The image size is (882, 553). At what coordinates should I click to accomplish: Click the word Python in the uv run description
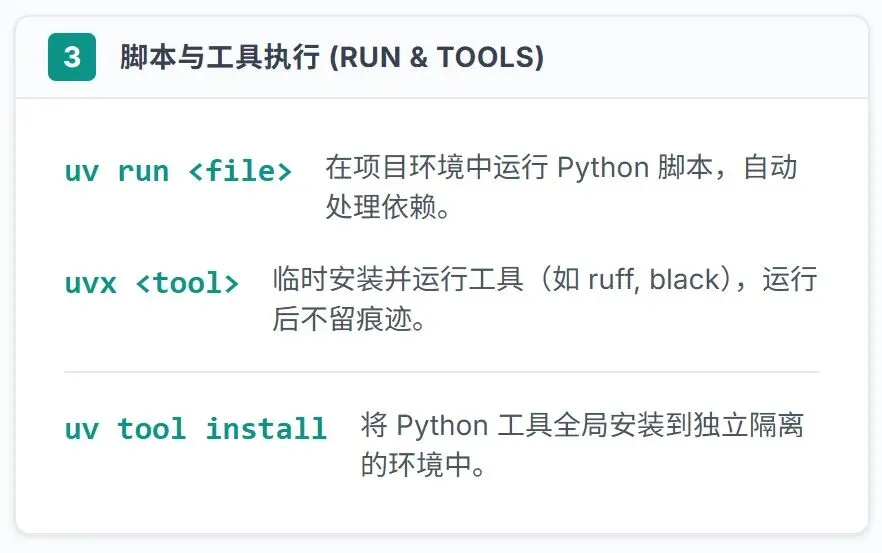click(x=602, y=167)
